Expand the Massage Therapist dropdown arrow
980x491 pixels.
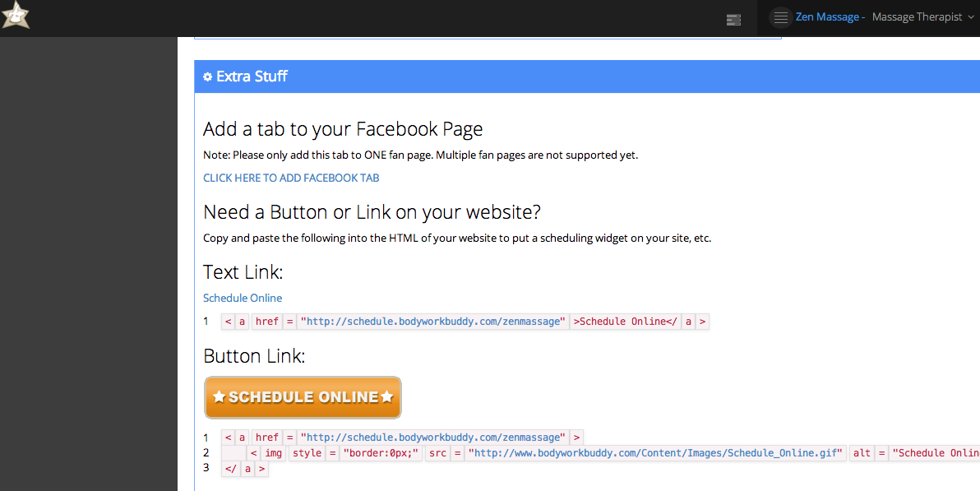[970, 17]
